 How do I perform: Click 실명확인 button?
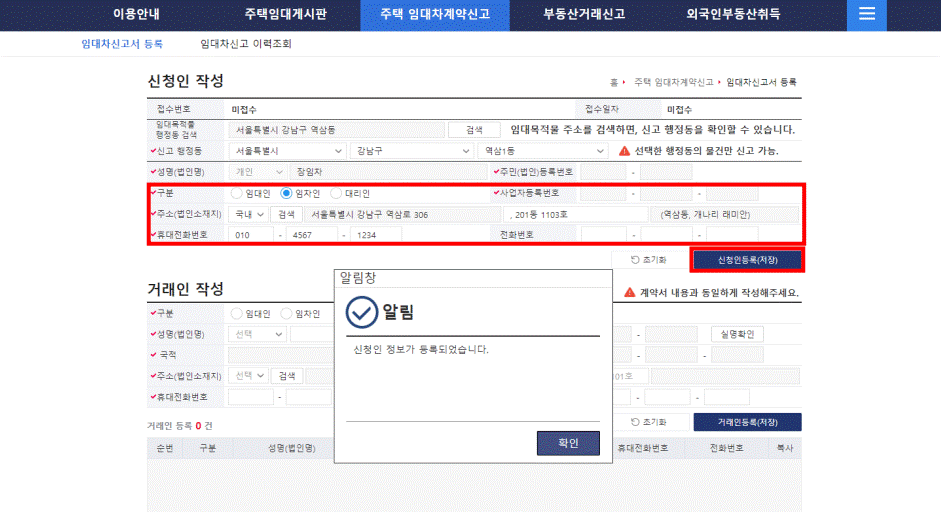[x=737, y=334]
